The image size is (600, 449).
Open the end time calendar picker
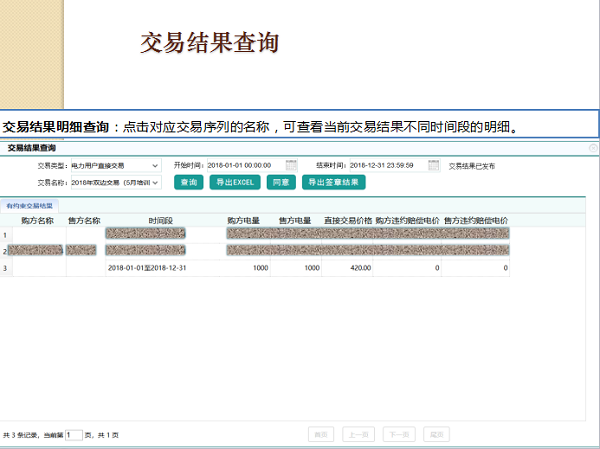click(432, 165)
